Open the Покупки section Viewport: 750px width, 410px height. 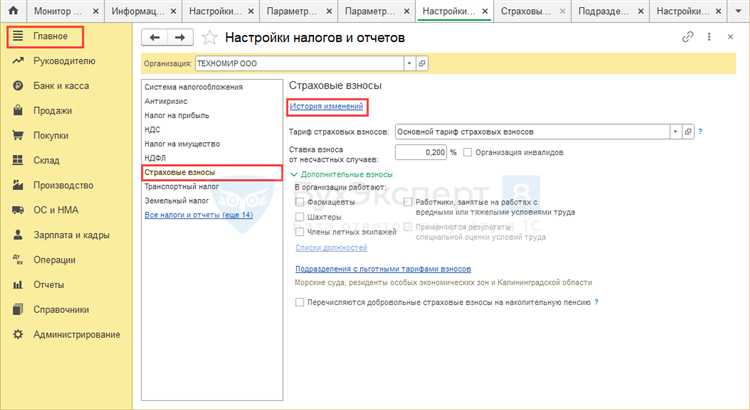pos(51,135)
